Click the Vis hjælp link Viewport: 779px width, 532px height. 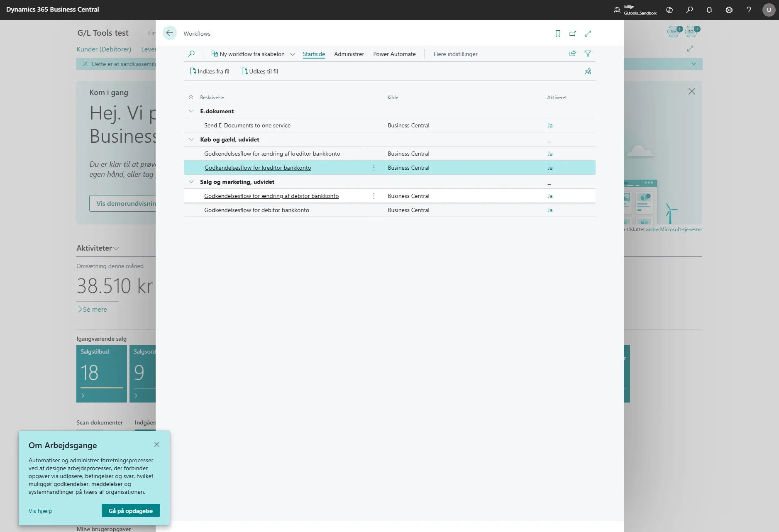[x=40, y=511]
